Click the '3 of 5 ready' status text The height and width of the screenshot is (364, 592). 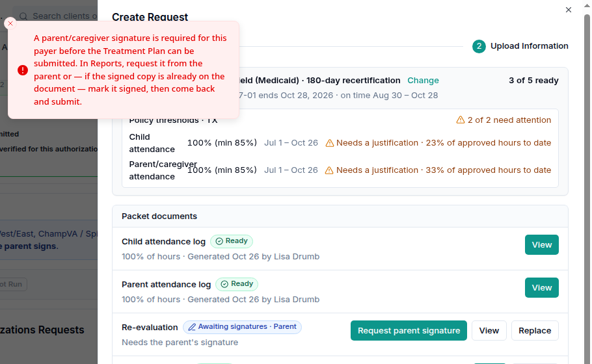coord(533,81)
